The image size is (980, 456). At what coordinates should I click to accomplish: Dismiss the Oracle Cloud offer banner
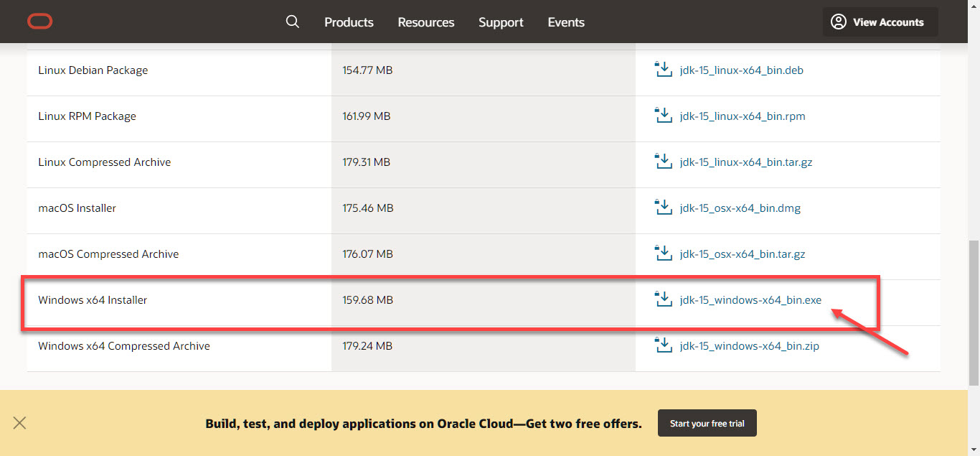click(x=19, y=423)
